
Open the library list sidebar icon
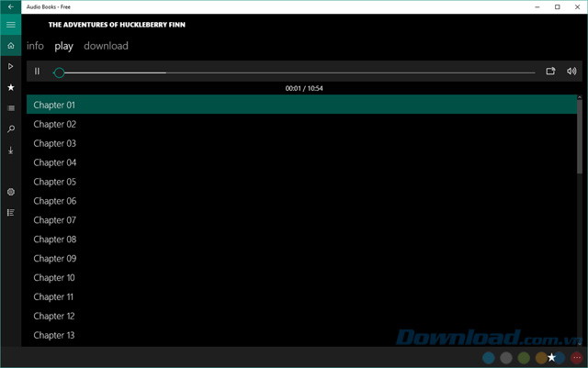coord(10,108)
